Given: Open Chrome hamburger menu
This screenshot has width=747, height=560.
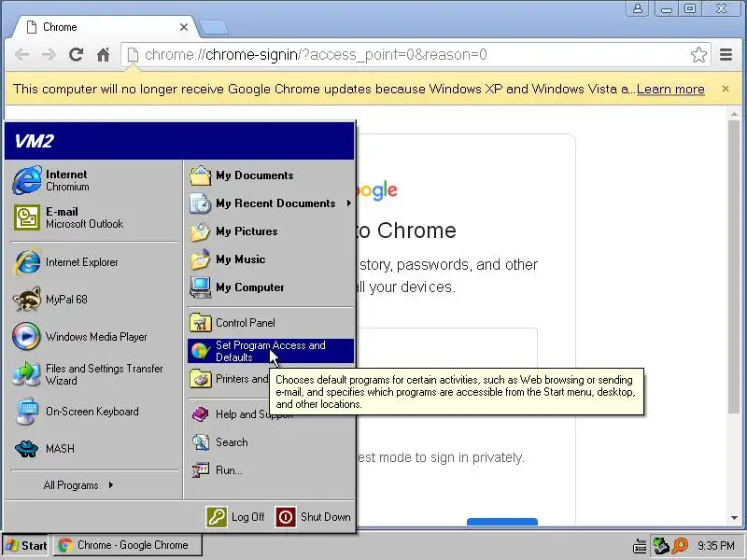Looking at the screenshot, I should (726, 55).
